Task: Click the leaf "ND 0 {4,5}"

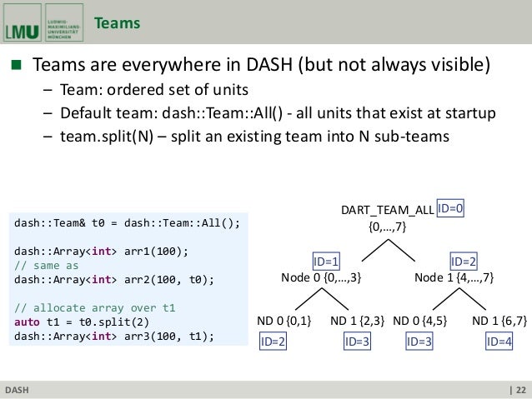Action: click(x=419, y=321)
